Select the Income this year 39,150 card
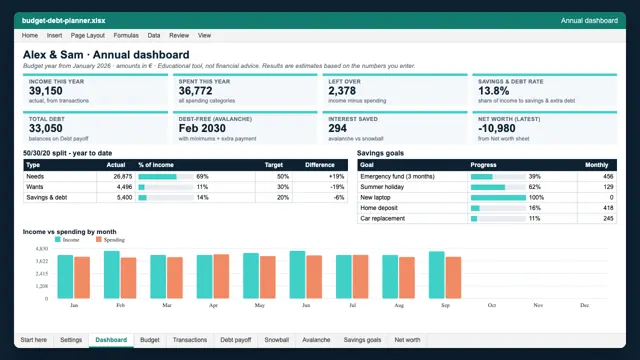640x360 pixels. 96,90
